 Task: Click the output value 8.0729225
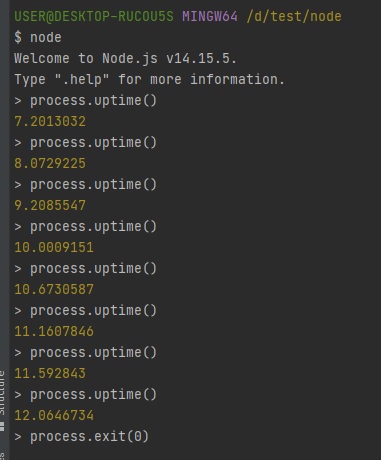click(50, 163)
